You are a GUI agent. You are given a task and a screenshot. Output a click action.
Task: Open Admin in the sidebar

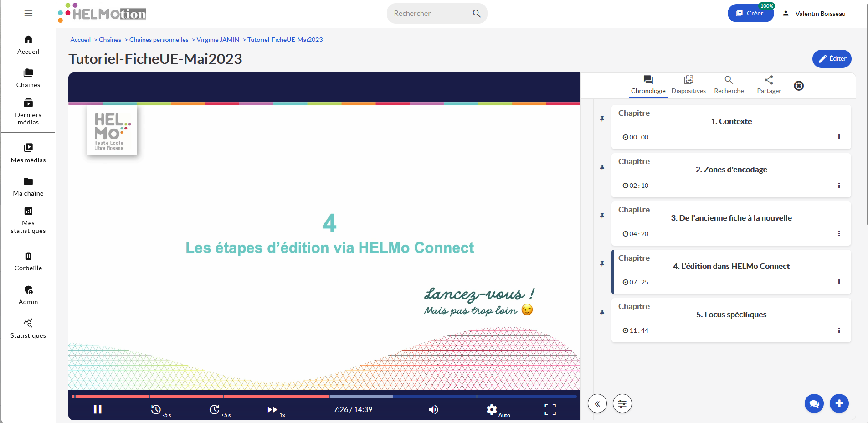coord(28,295)
